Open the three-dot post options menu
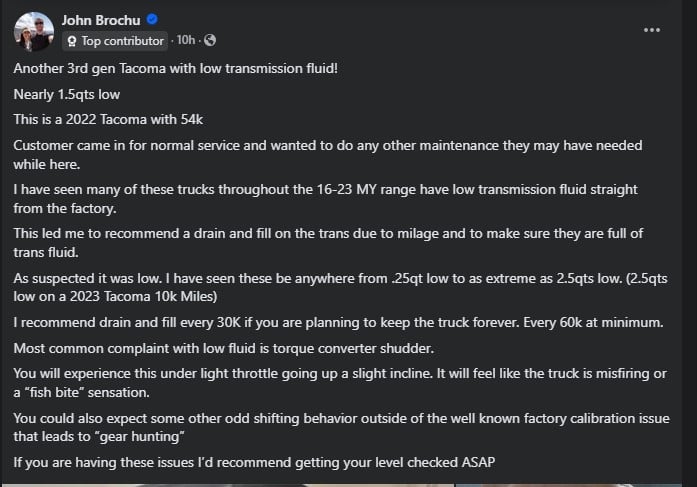The width and height of the screenshot is (697, 487). point(652,30)
